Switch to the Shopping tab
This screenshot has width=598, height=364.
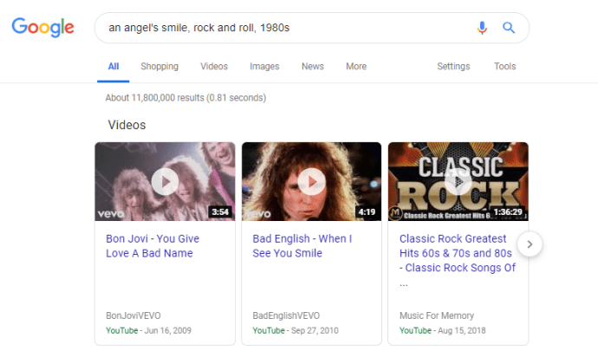[159, 67]
